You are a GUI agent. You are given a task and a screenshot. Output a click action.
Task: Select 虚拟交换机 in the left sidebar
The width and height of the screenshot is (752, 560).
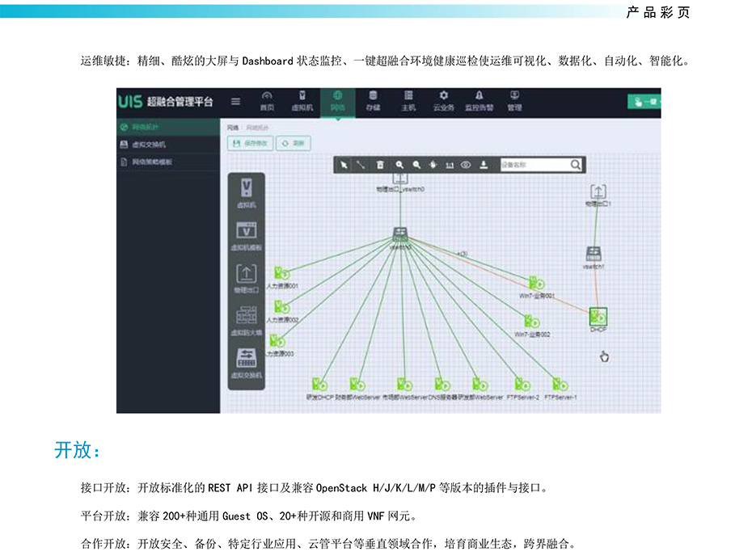coord(168,145)
